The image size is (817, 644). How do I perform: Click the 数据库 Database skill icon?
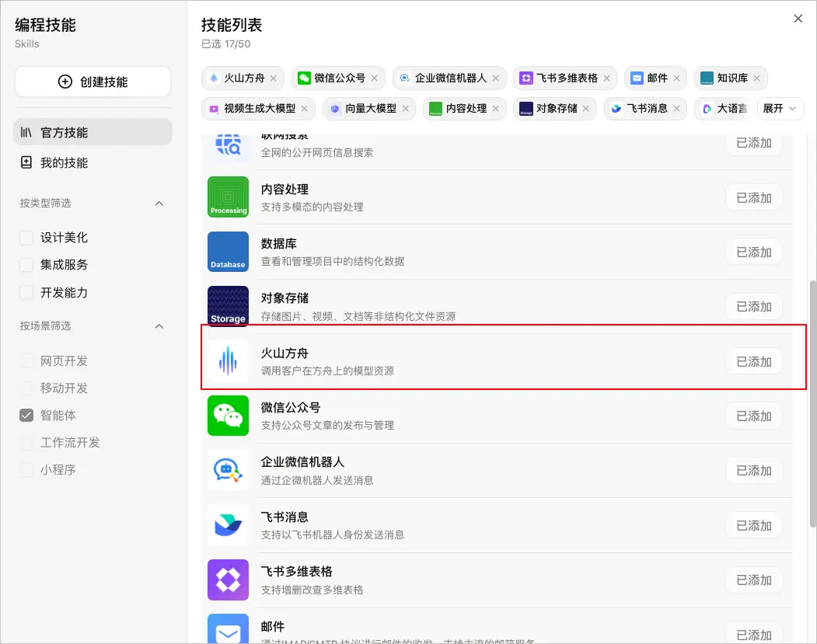(228, 252)
